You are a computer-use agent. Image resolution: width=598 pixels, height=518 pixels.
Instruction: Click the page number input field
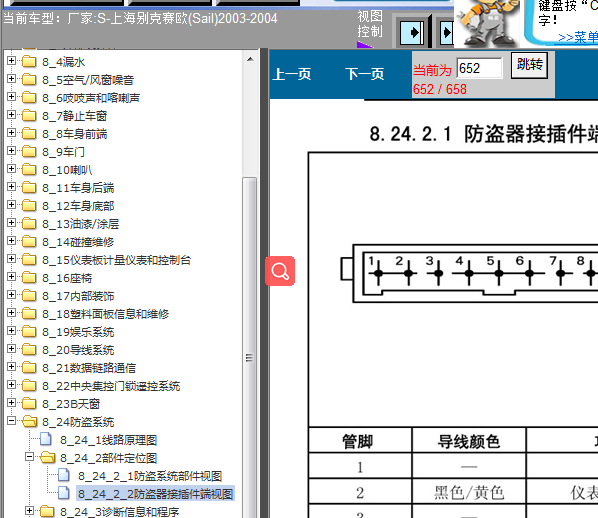480,69
